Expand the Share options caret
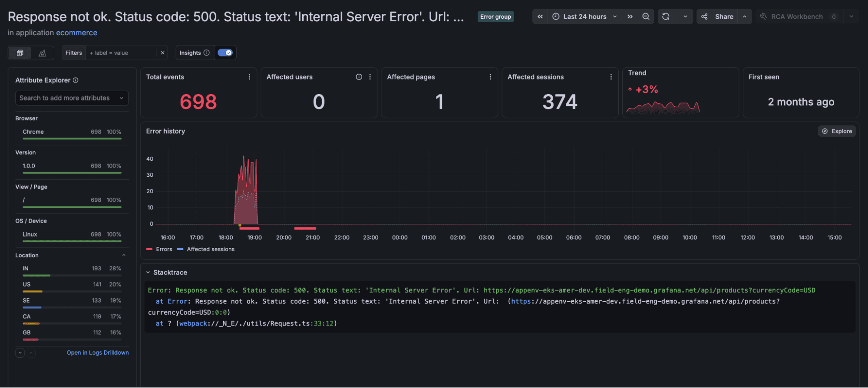This screenshot has width=868, height=388. (x=745, y=16)
